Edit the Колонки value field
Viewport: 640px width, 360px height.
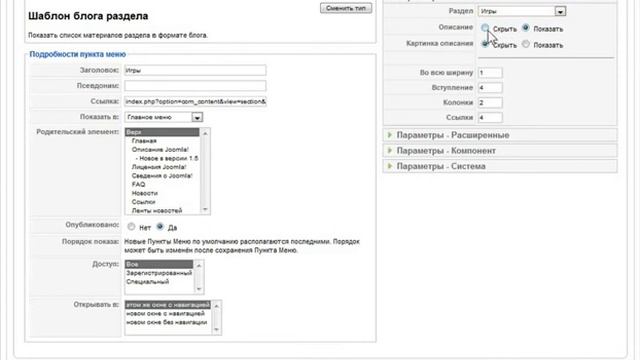tap(490, 102)
